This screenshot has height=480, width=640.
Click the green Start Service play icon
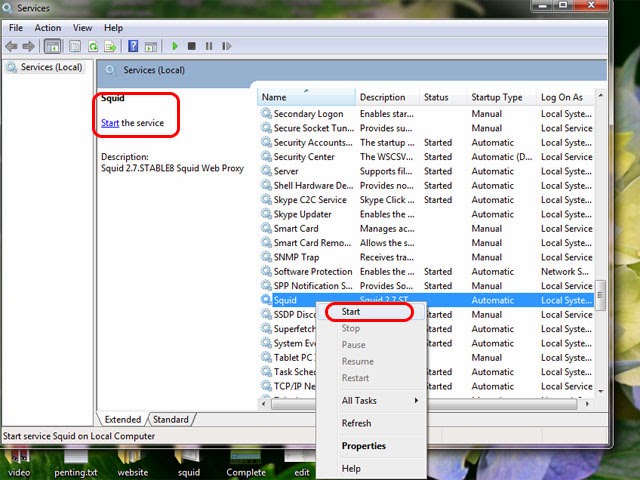[x=175, y=46]
